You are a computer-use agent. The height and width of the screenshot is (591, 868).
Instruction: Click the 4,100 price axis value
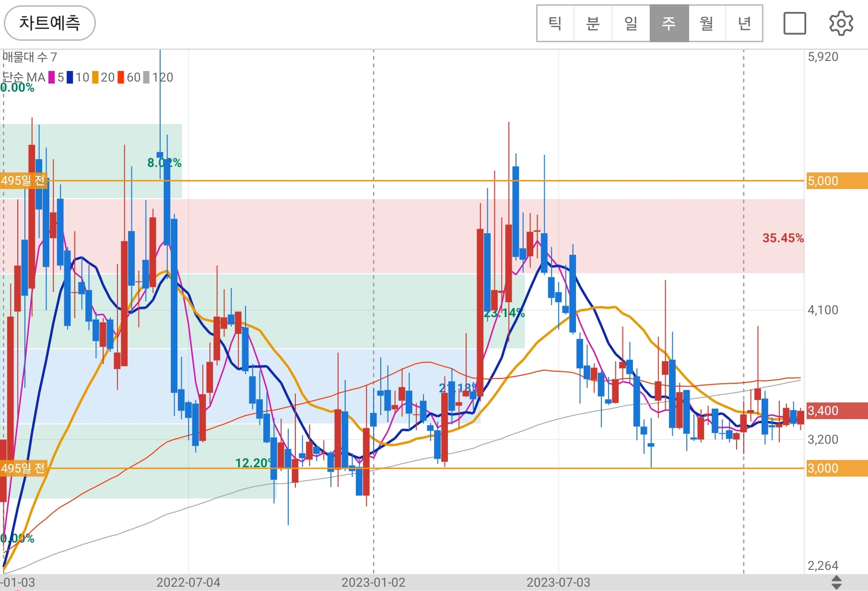pos(823,310)
